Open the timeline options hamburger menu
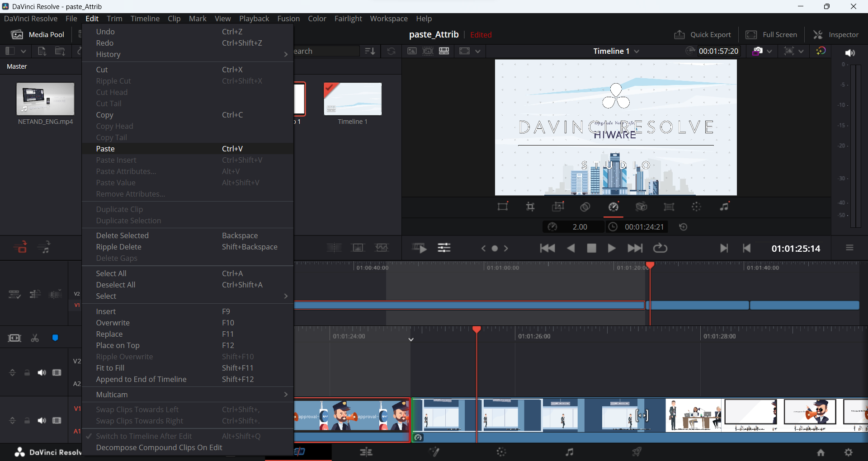The height and width of the screenshot is (461, 868). [x=849, y=248]
